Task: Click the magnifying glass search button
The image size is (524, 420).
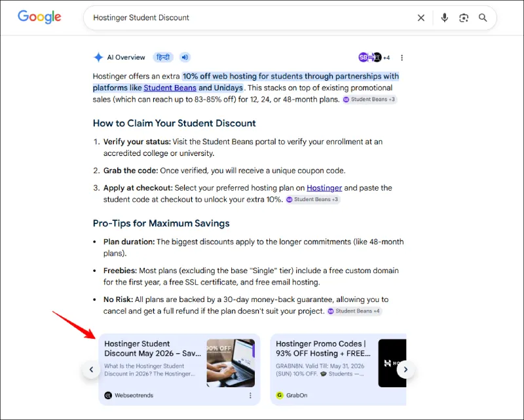Action: tap(483, 18)
